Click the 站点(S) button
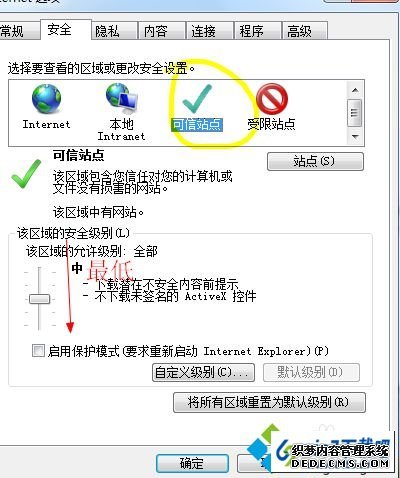This screenshot has width=400, height=478. (x=315, y=162)
